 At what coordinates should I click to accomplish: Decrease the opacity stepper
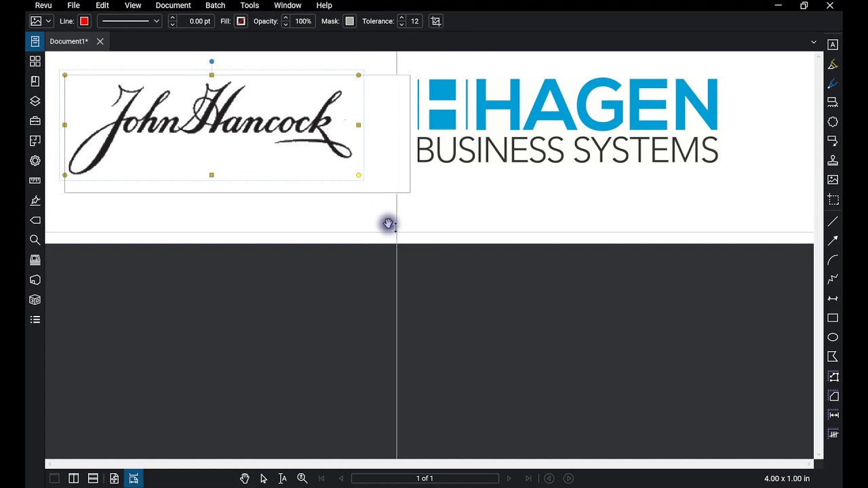click(x=285, y=24)
